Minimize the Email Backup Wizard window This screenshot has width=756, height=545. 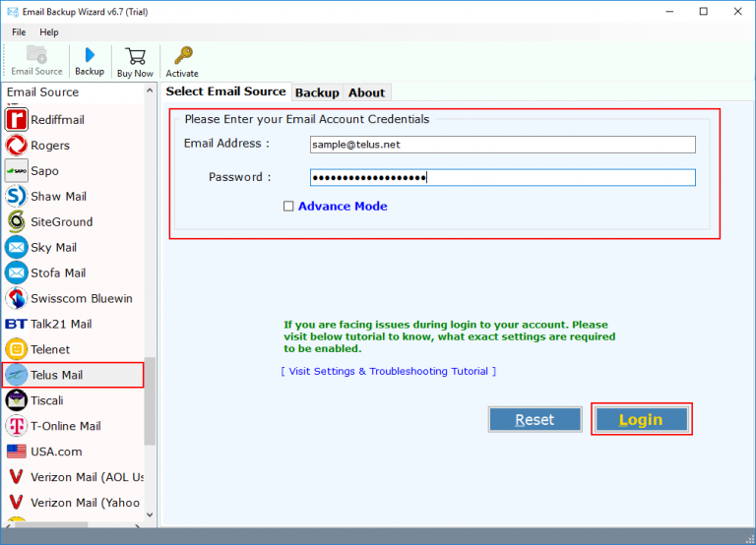(x=669, y=11)
